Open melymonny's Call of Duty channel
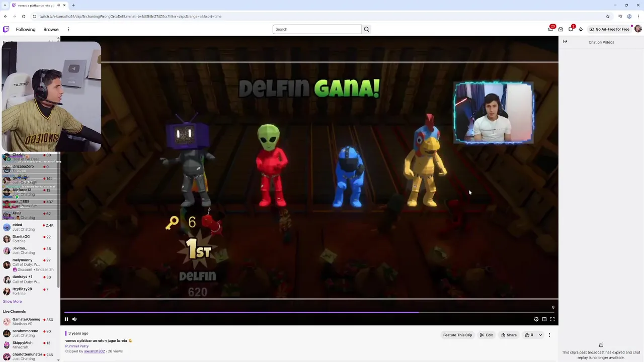 click(x=30, y=264)
